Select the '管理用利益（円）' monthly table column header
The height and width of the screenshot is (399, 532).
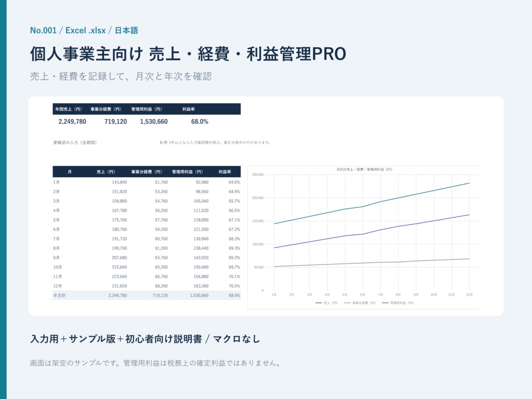[x=187, y=171]
